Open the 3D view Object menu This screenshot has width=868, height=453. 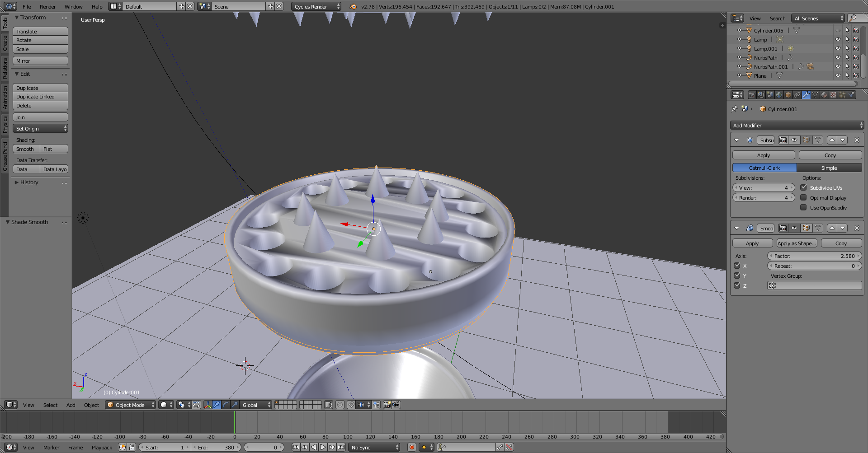91,405
